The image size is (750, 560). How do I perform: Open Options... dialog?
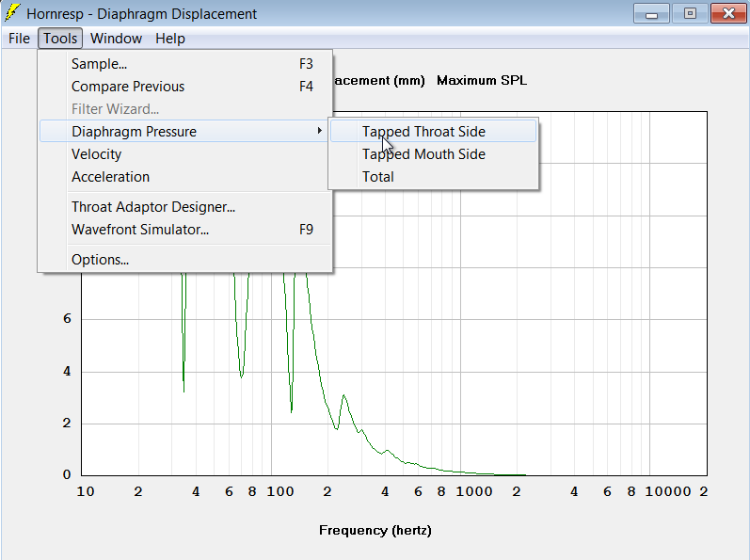coord(185,259)
